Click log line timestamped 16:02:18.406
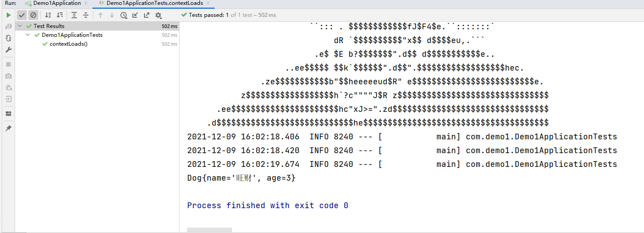The height and width of the screenshot is (233, 644). (x=402, y=137)
